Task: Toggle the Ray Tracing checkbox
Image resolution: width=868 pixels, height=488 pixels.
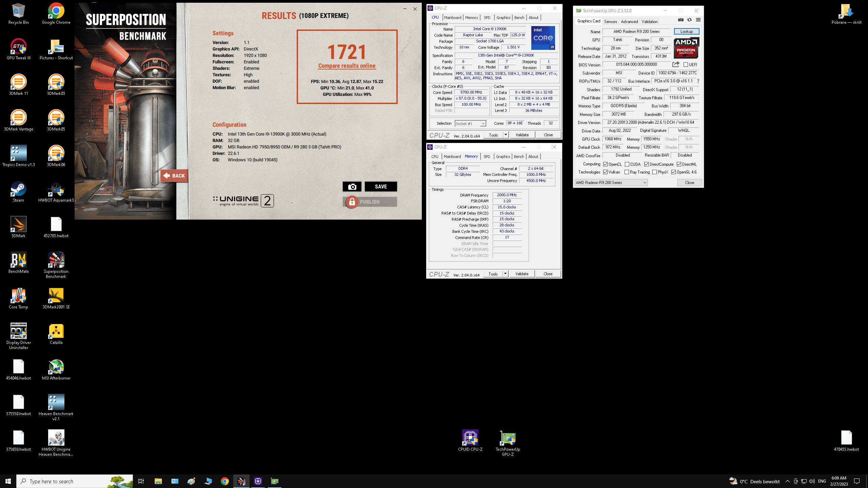Action: [627, 172]
